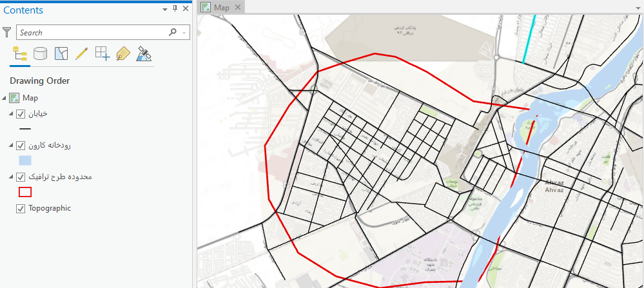The image size is (644, 288).
Task: Toggle visibility of خیابان layer
Action: (21, 114)
